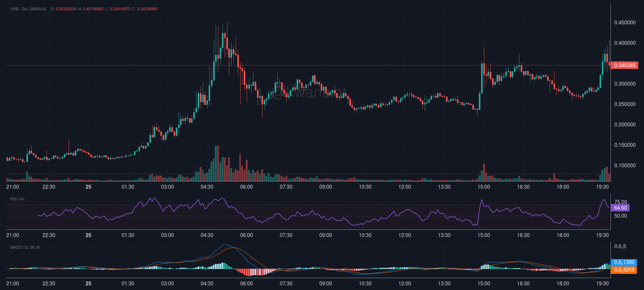Click 04:30 on the price chart time axis
The height and width of the screenshot is (290, 644).
[x=207, y=187]
